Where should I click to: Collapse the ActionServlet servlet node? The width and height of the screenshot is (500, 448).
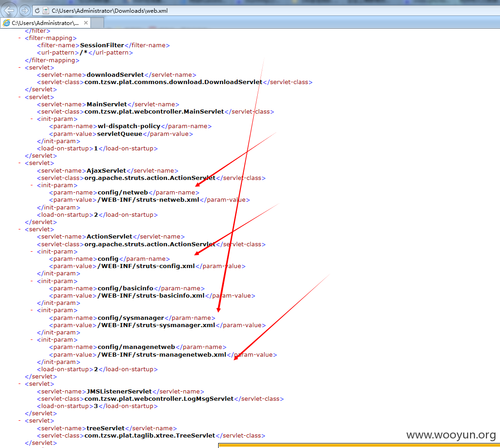[x=20, y=229]
